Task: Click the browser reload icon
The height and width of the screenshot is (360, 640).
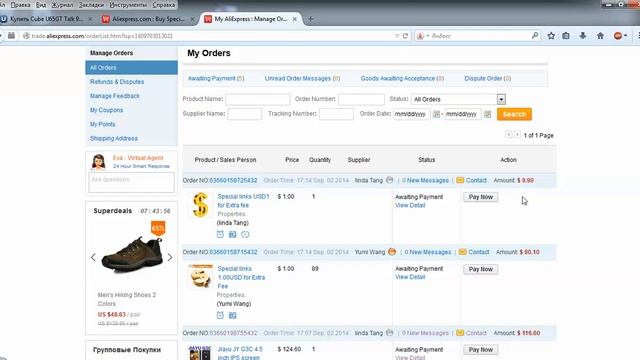Action: point(405,36)
